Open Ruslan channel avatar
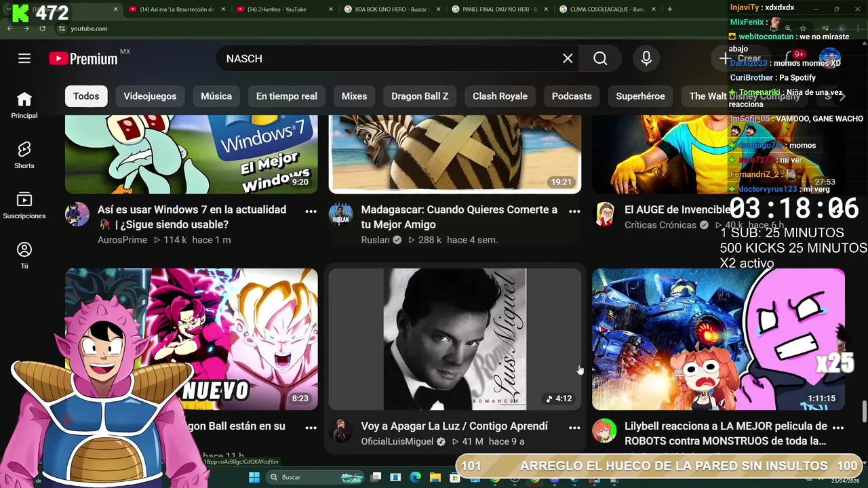 point(341,214)
